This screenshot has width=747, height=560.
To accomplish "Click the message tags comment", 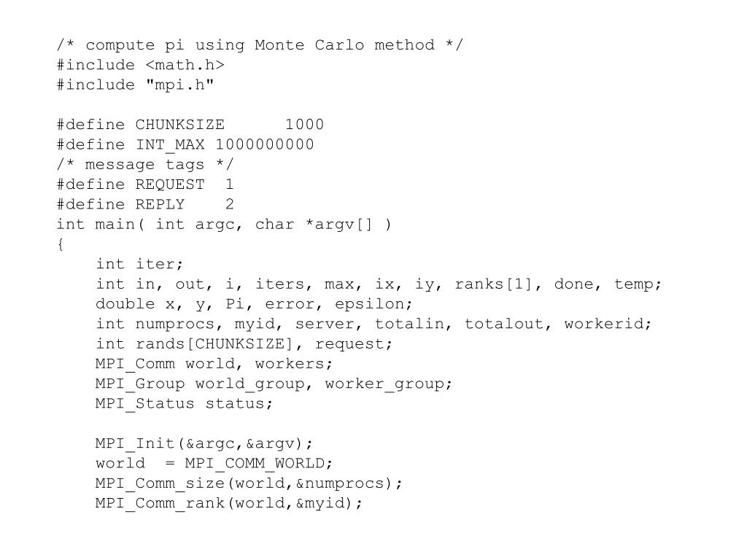I will click(x=145, y=165).
